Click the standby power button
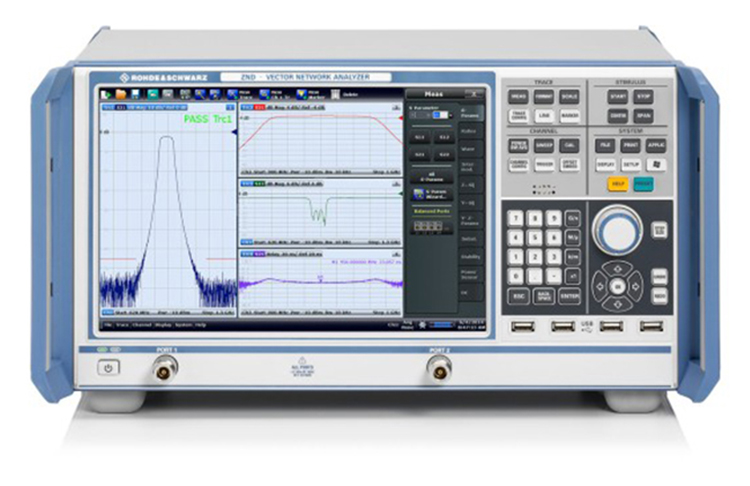 [x=109, y=368]
